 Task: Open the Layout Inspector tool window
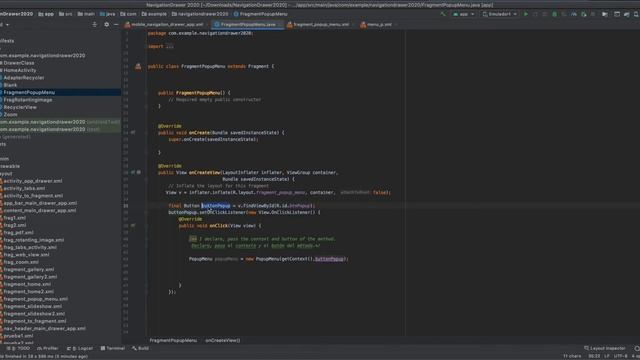[605, 348]
